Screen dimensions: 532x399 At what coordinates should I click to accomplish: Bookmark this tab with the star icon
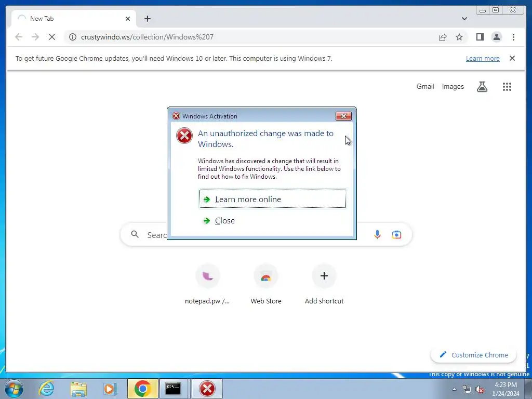(x=459, y=37)
